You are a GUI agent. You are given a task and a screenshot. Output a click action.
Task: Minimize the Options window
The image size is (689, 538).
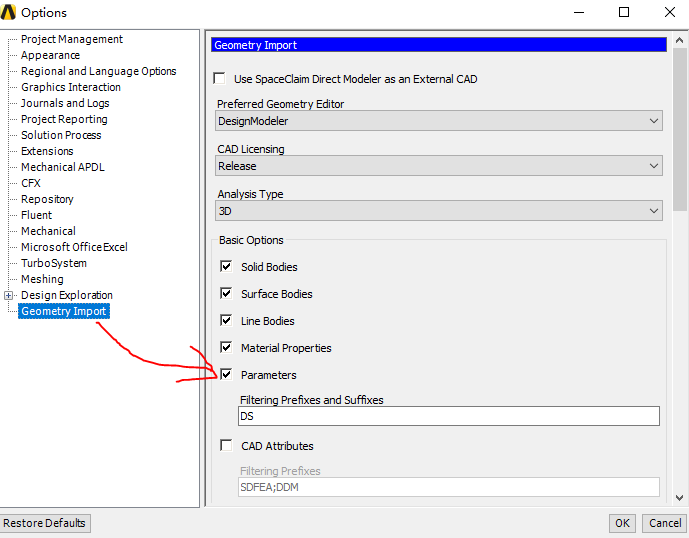579,12
